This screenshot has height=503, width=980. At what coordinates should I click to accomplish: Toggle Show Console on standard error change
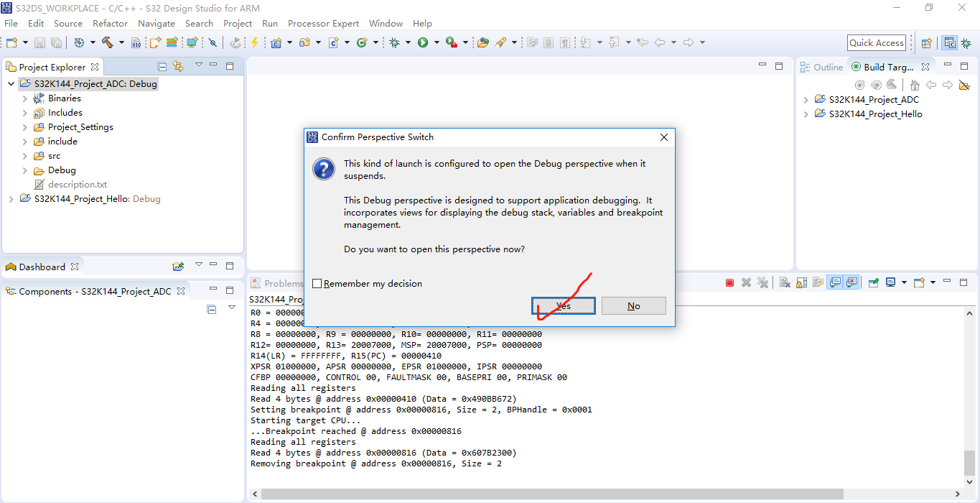click(x=852, y=283)
